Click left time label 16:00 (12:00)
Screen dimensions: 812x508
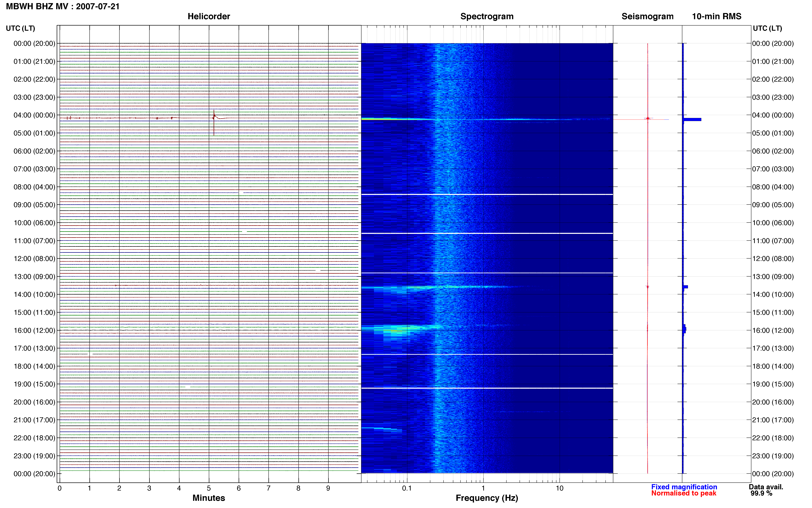pyautogui.click(x=34, y=330)
